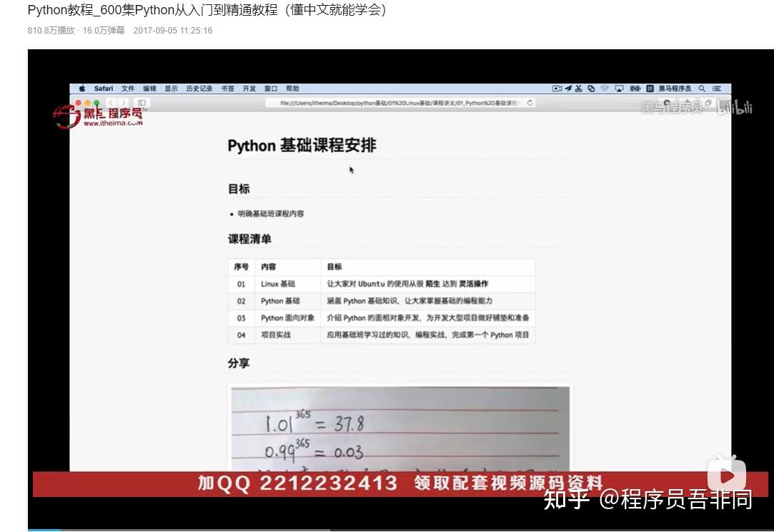Click the scissors icon in the menu bar
This screenshot has width=774, height=532.
click(x=579, y=89)
